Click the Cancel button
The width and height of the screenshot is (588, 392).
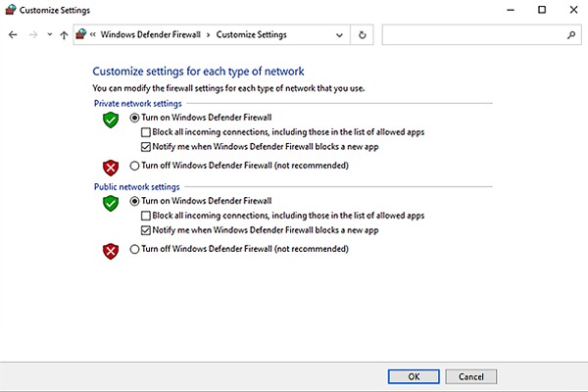(471, 376)
